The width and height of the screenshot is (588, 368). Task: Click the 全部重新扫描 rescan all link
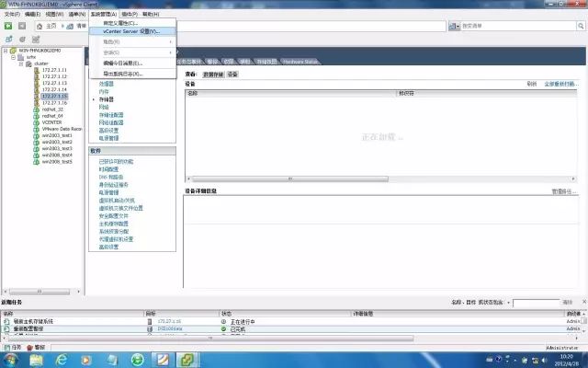[561, 84]
